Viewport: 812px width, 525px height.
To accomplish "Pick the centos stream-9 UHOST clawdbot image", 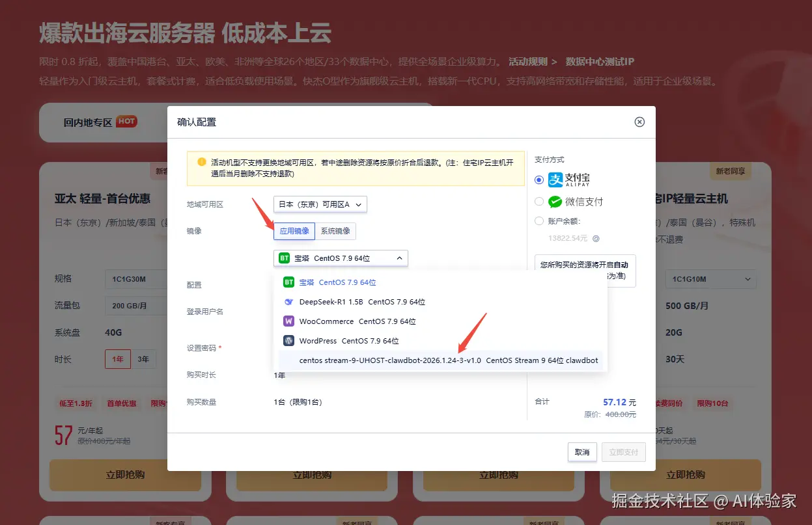I will pyautogui.click(x=440, y=360).
